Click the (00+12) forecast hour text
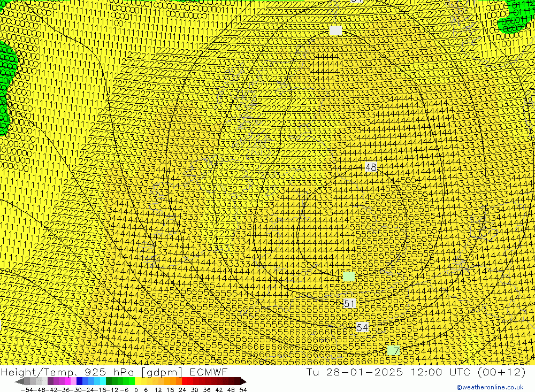535x392 pixels. pos(501,372)
